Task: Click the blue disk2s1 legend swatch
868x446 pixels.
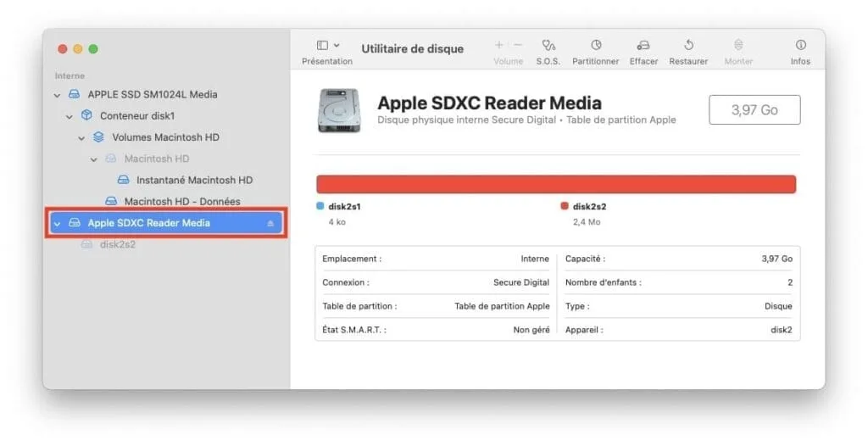Action: [x=320, y=206]
